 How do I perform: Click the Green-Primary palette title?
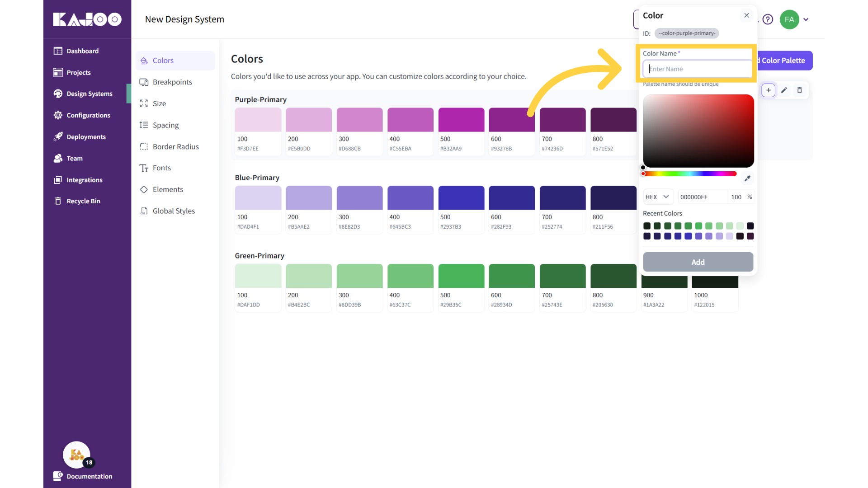259,256
